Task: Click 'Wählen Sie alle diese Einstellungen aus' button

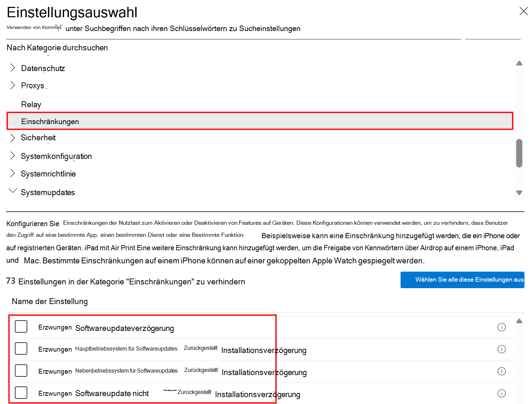Action: click(462, 280)
